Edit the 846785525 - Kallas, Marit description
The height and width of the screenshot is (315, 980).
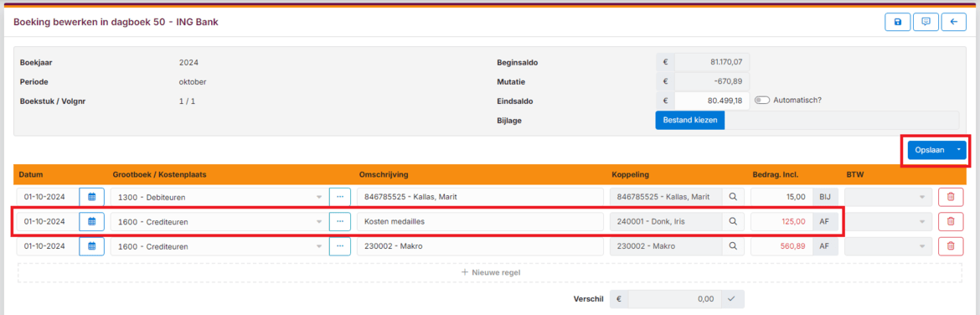pyautogui.click(x=480, y=197)
